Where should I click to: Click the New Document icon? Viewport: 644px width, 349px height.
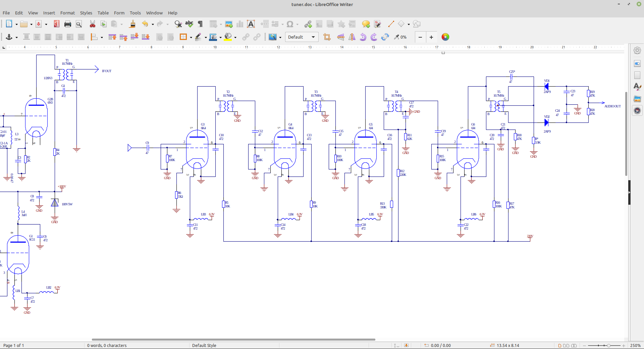point(9,24)
